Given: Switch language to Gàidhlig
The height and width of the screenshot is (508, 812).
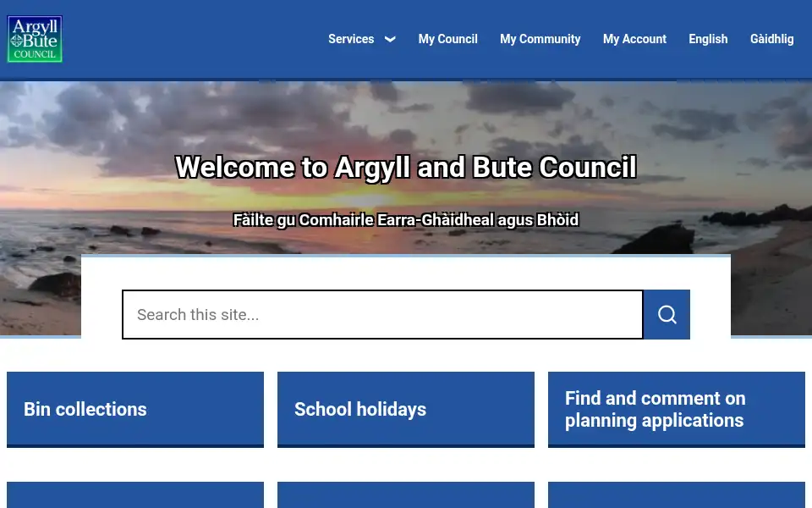Looking at the screenshot, I should (x=771, y=39).
